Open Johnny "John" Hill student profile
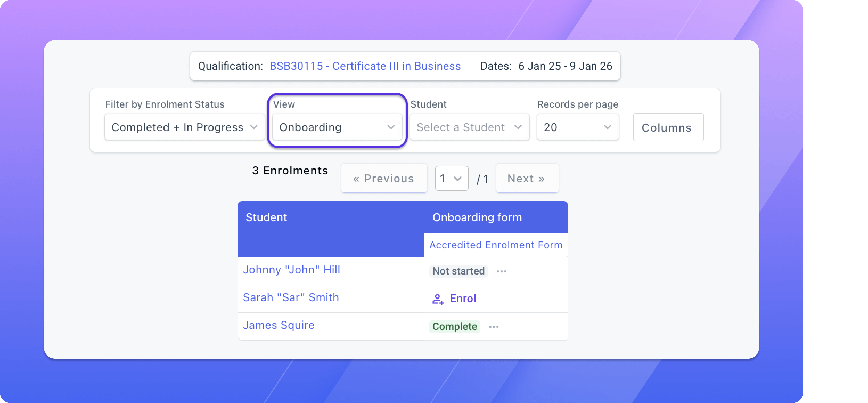This screenshot has width=868, height=403. click(292, 270)
